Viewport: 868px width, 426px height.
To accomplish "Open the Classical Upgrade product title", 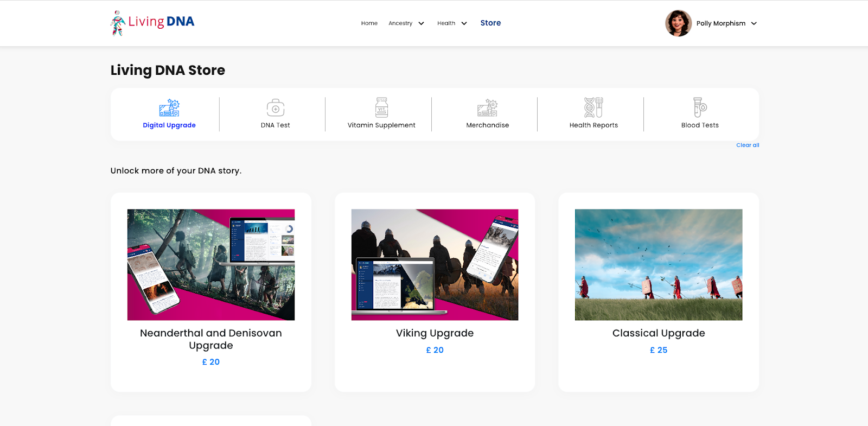I will coord(659,333).
